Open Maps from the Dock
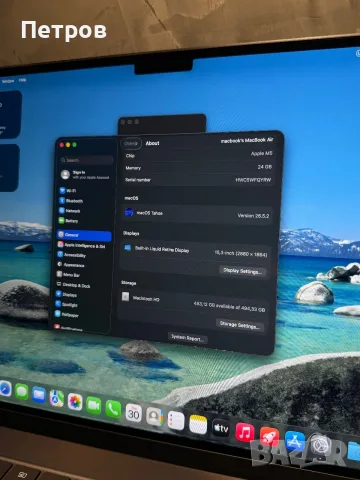Image resolution: width=360 pixels, height=480 pixels. coord(57,398)
